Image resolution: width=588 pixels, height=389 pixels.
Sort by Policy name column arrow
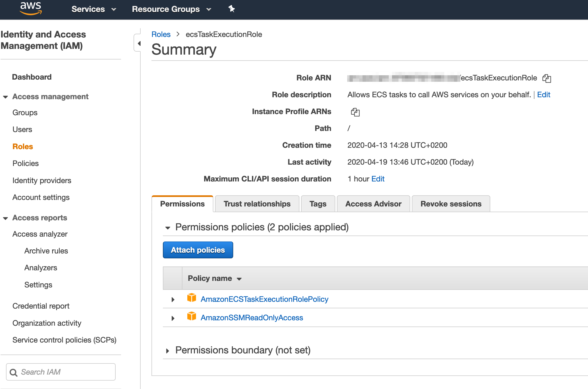click(239, 279)
